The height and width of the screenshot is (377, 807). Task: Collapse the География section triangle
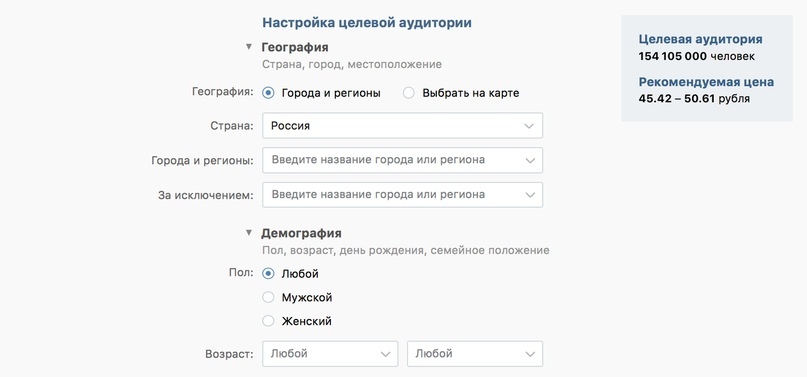coord(249,47)
